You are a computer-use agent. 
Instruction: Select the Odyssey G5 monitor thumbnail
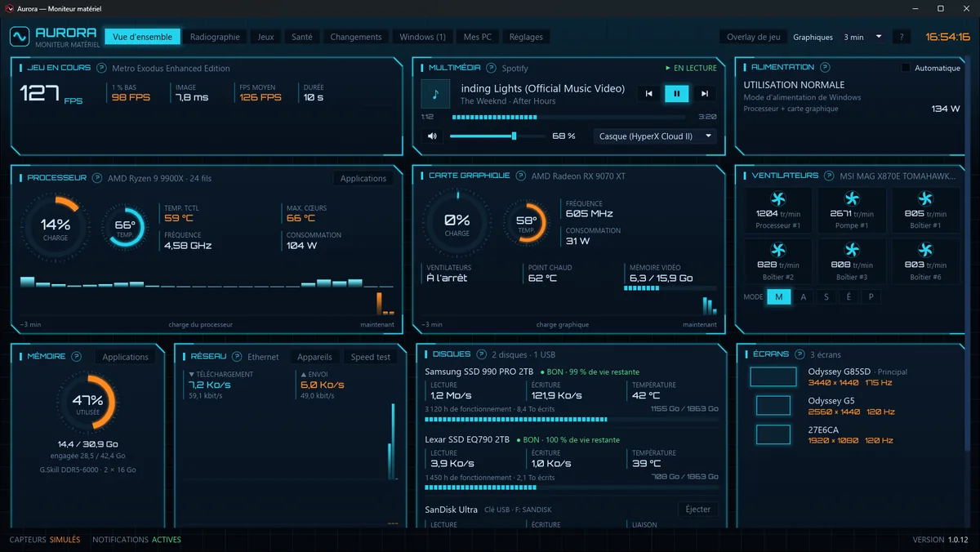[x=773, y=405]
